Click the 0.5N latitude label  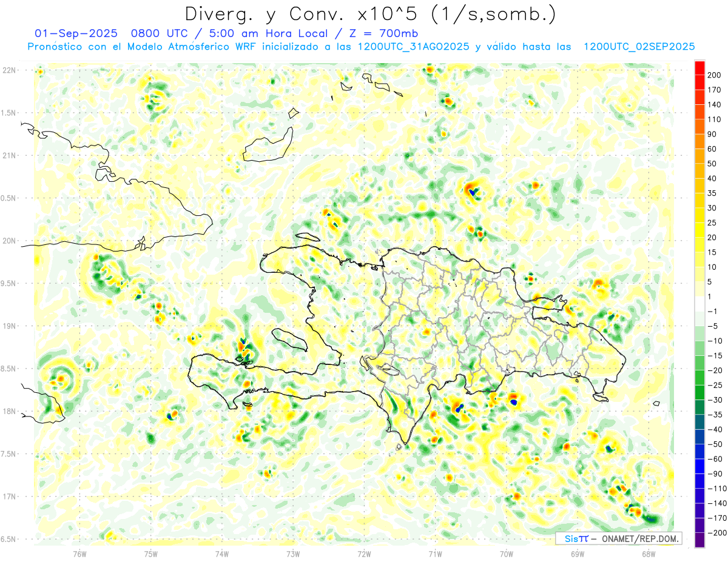(x=7, y=198)
